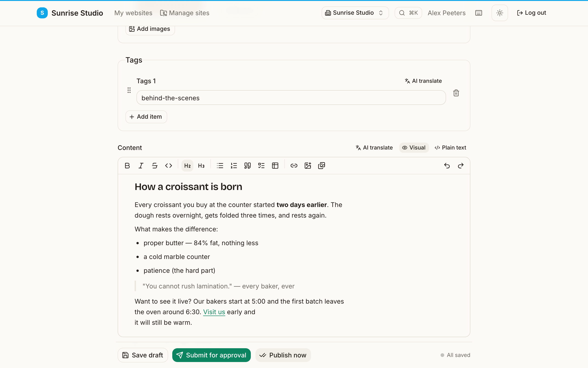Publish the post now
The height and width of the screenshot is (368, 588).
coord(283,355)
